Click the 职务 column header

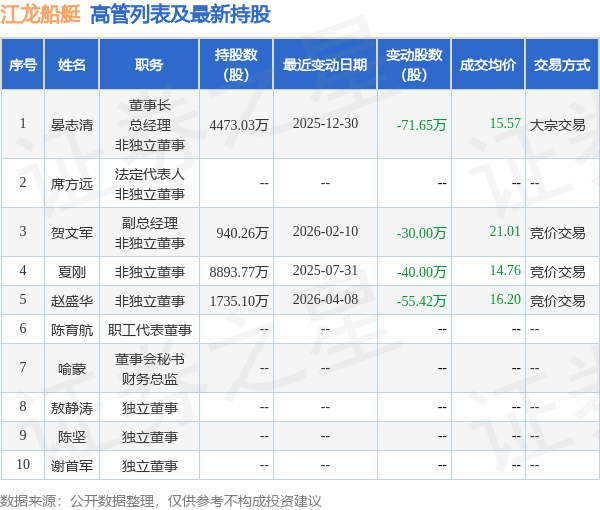[149, 64]
